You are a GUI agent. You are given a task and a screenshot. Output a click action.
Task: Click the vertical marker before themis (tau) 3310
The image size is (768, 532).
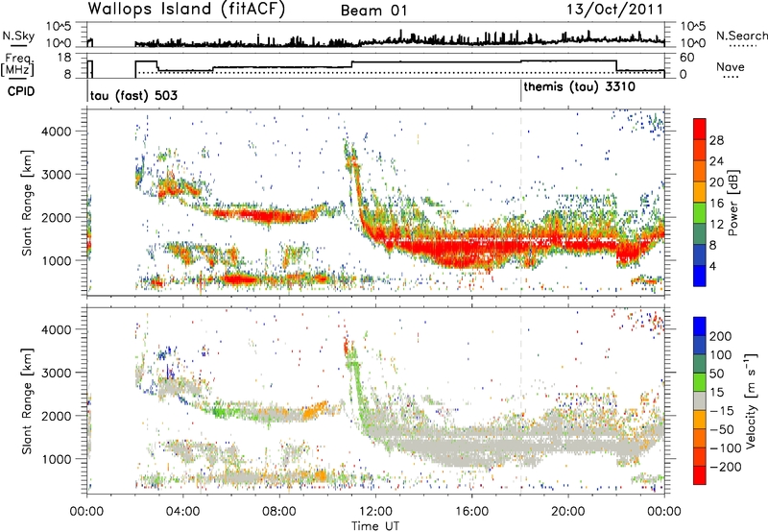(x=520, y=91)
